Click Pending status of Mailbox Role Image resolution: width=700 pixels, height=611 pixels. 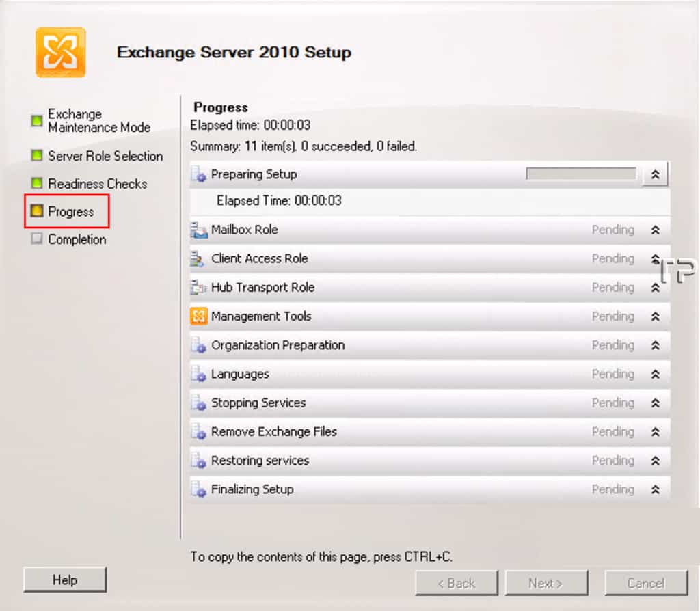point(613,230)
